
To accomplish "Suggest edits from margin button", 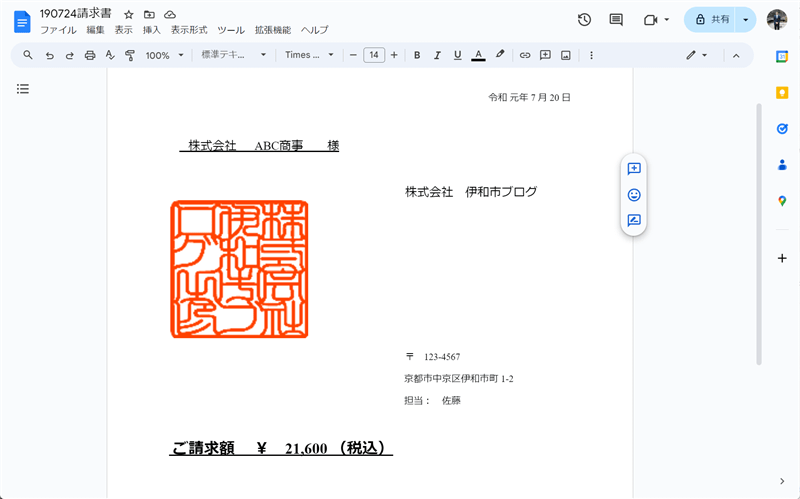I will tap(634, 220).
